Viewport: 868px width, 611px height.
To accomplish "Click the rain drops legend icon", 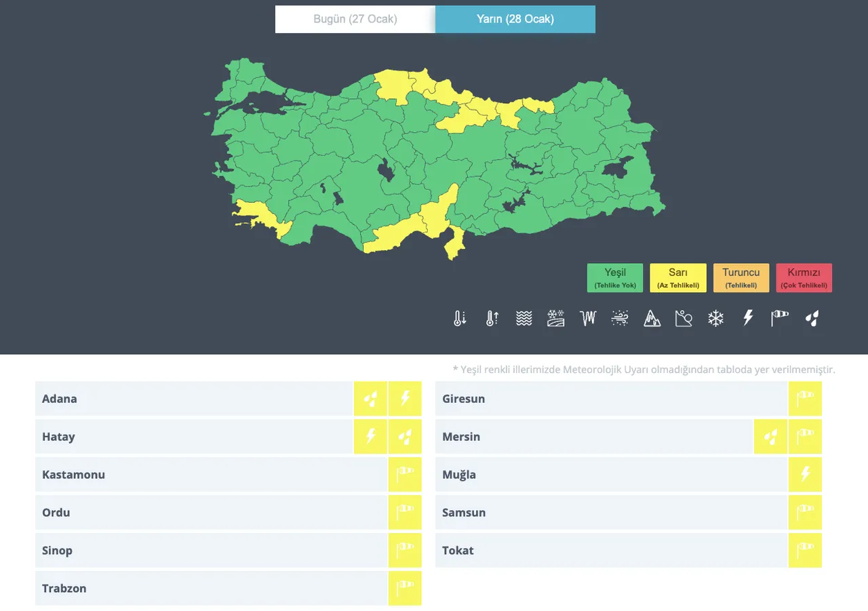I will (812, 318).
